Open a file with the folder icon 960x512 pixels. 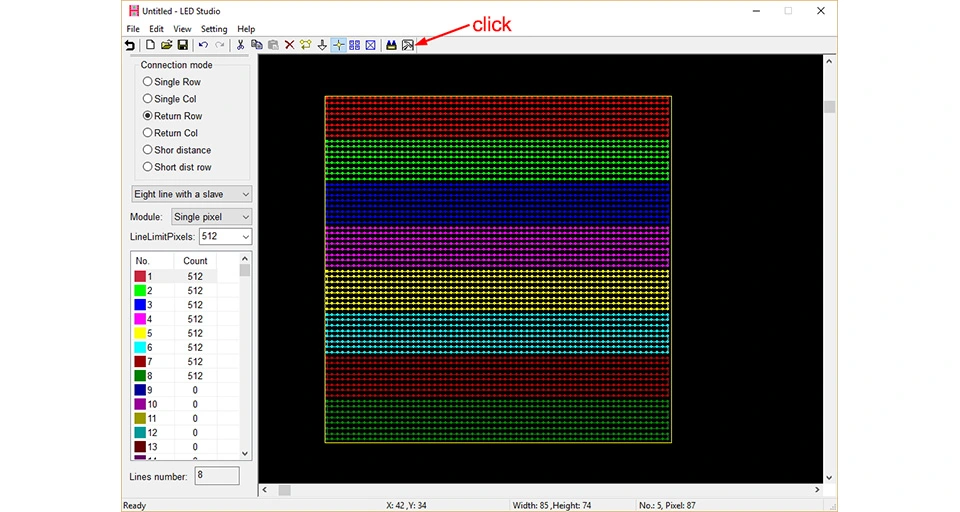coord(166,45)
